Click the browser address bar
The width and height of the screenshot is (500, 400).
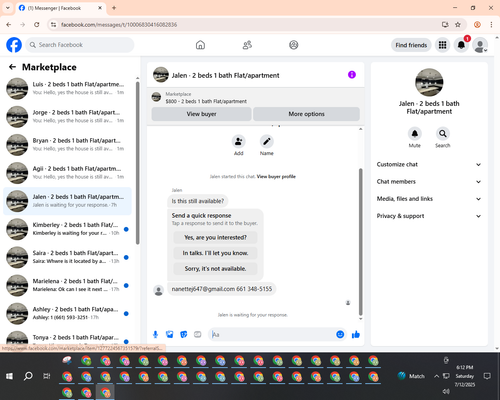coord(247,25)
